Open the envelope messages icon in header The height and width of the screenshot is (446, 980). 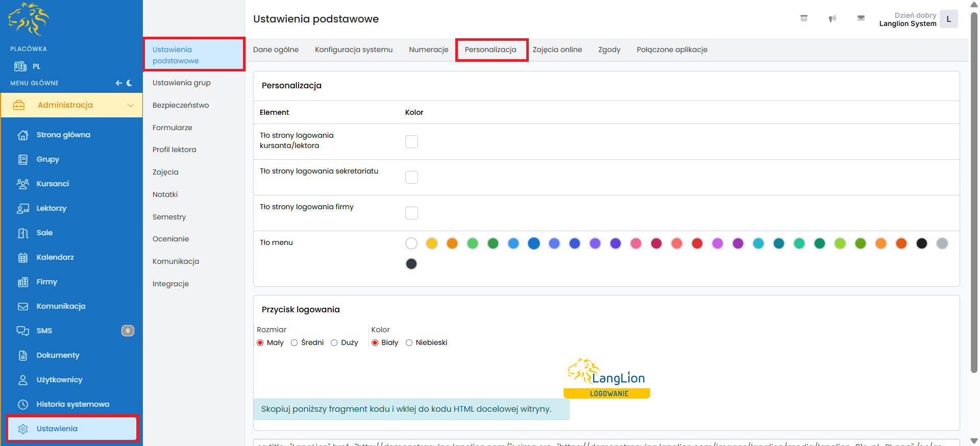861,18
